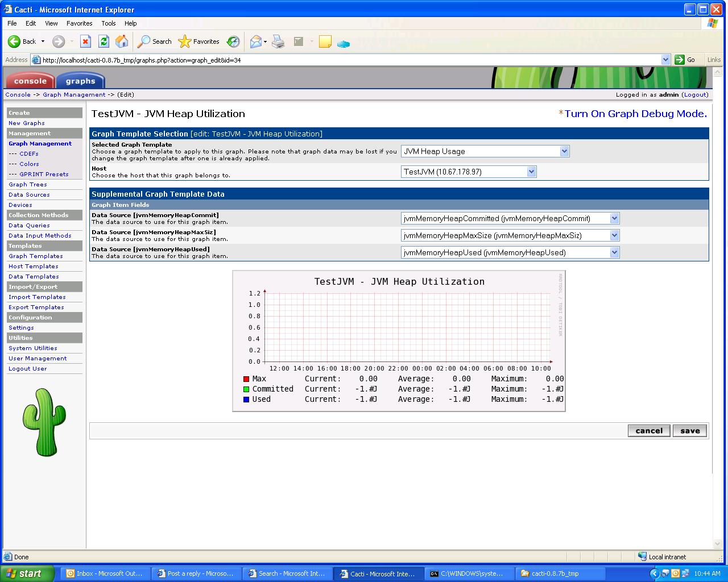This screenshot has width=728, height=582.
Task: Open the Host TestJVM dropdown
Action: click(469, 172)
